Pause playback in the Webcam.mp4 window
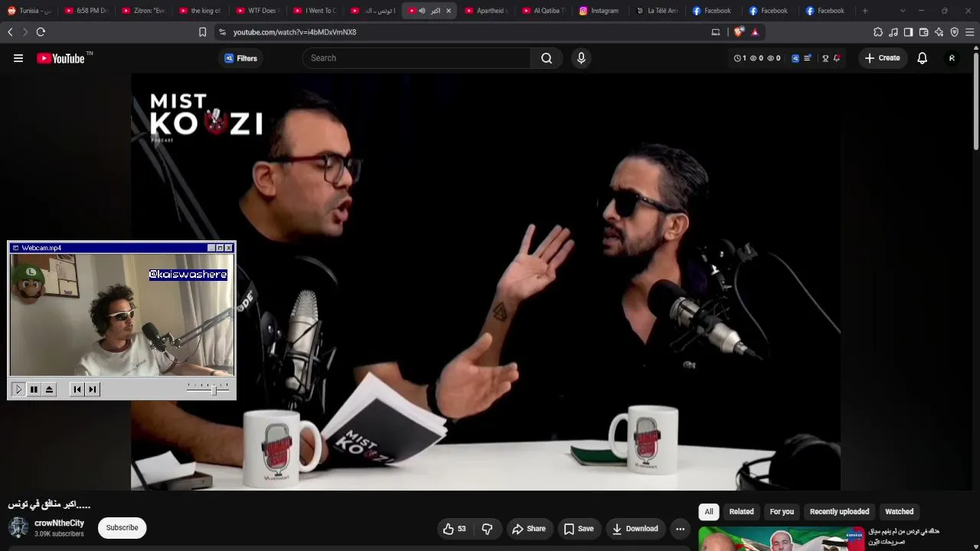Screen dimensions: 980x551 point(34,390)
